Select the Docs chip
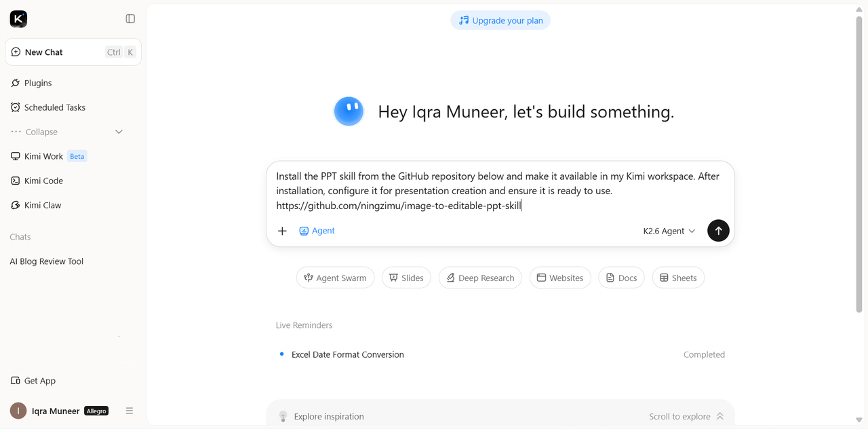Screen dimensions: 868x429 point(621,278)
